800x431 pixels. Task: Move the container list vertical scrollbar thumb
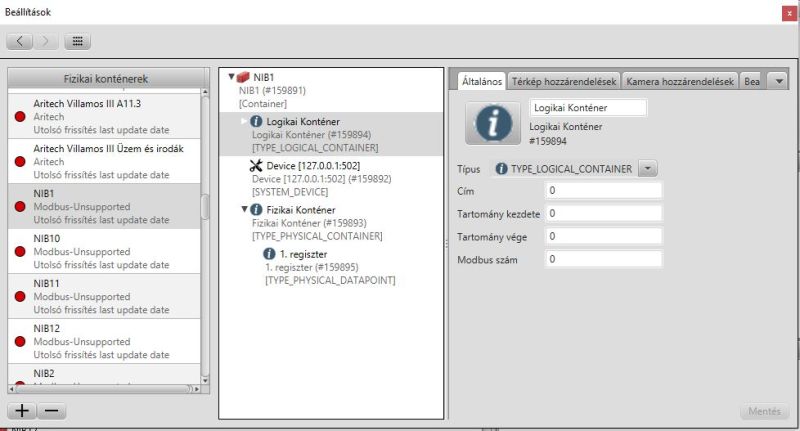pos(205,207)
